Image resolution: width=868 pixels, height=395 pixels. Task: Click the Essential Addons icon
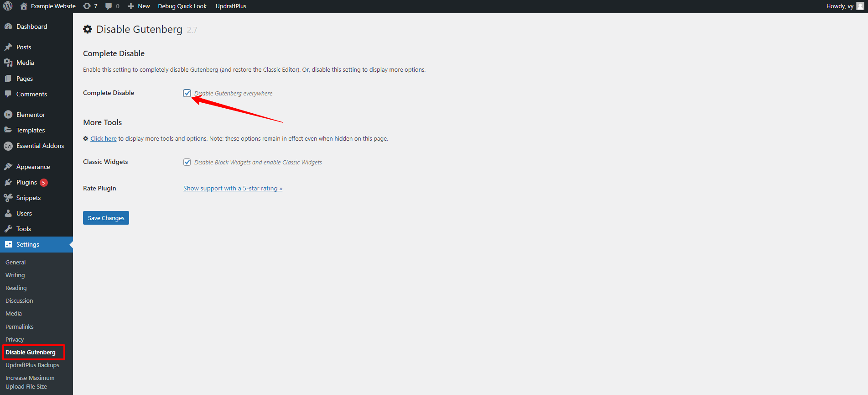click(8, 146)
